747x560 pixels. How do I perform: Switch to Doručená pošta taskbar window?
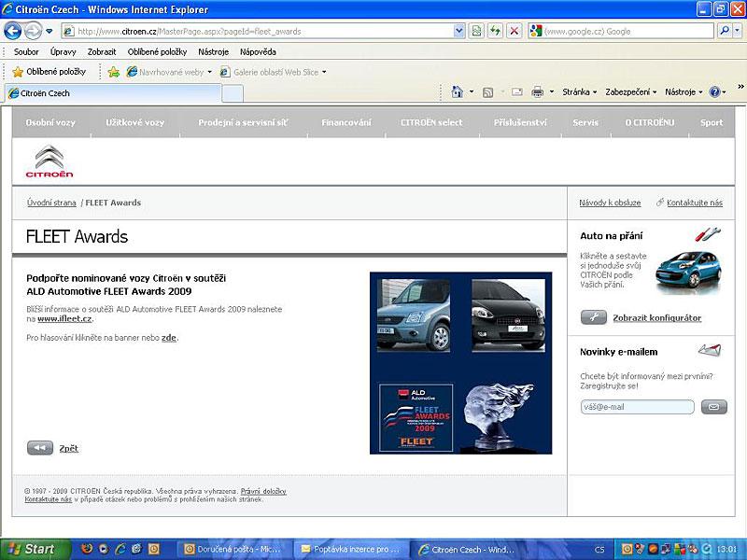pos(233,549)
